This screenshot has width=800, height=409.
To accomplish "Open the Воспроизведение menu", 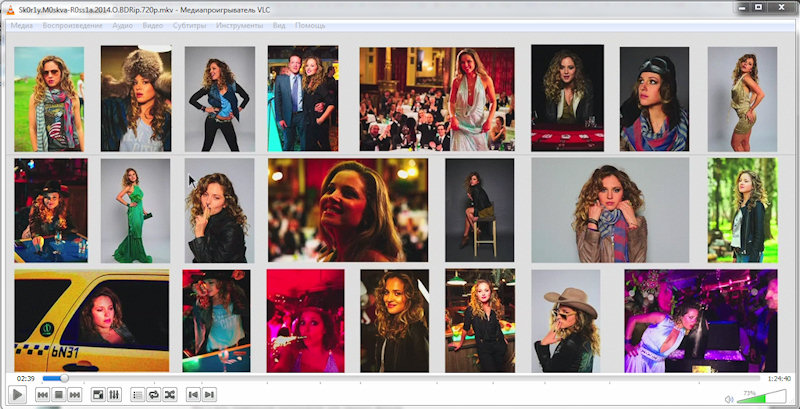I will [72, 25].
